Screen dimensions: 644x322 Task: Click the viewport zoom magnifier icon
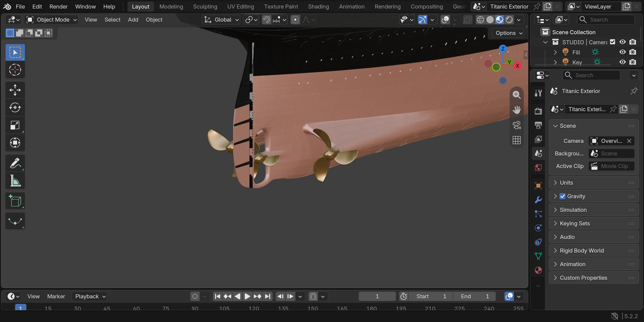tap(517, 94)
